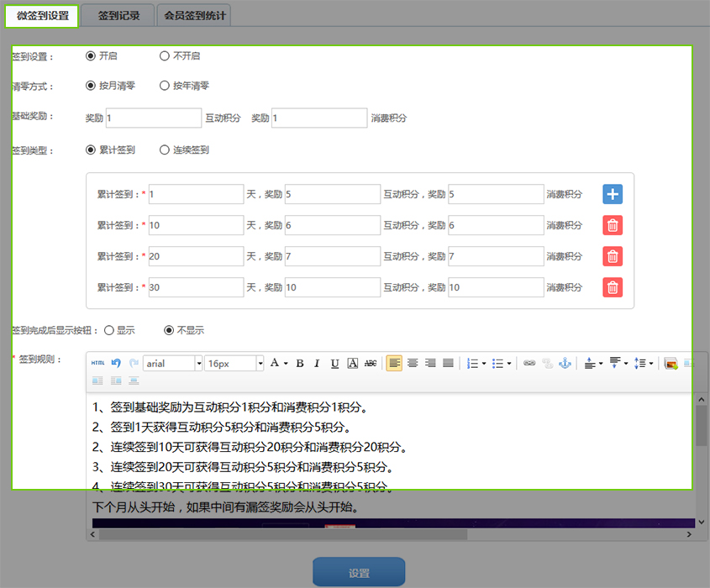
Task: Open the 会员签到统计 tab
Action: (195, 15)
